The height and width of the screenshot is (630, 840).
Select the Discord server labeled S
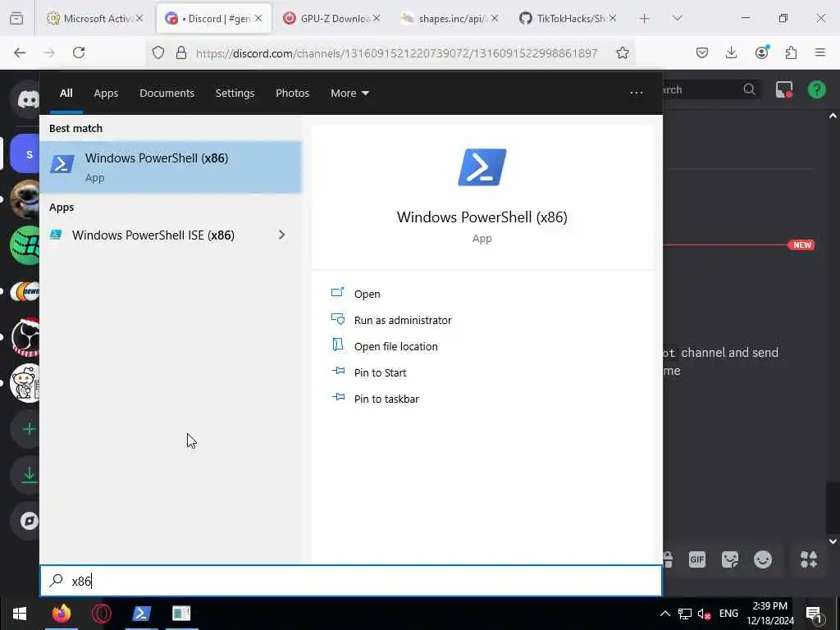coord(25,153)
